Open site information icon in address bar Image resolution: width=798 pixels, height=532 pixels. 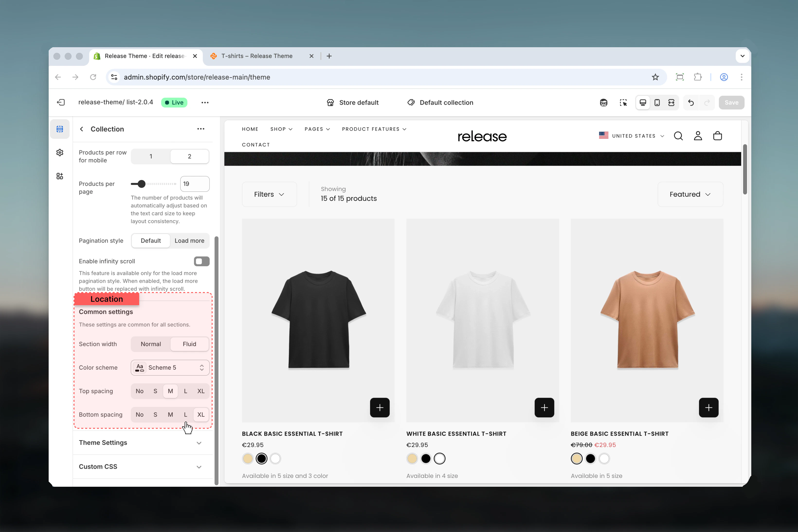114,77
